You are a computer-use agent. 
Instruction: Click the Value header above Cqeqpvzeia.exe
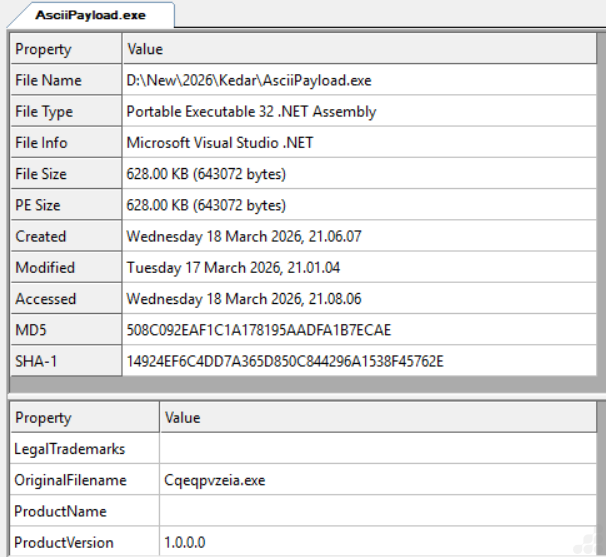(x=182, y=418)
